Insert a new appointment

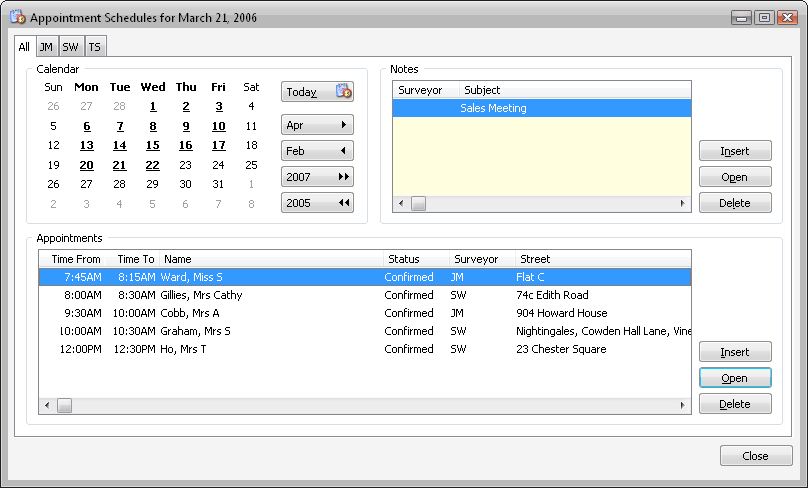pos(735,352)
